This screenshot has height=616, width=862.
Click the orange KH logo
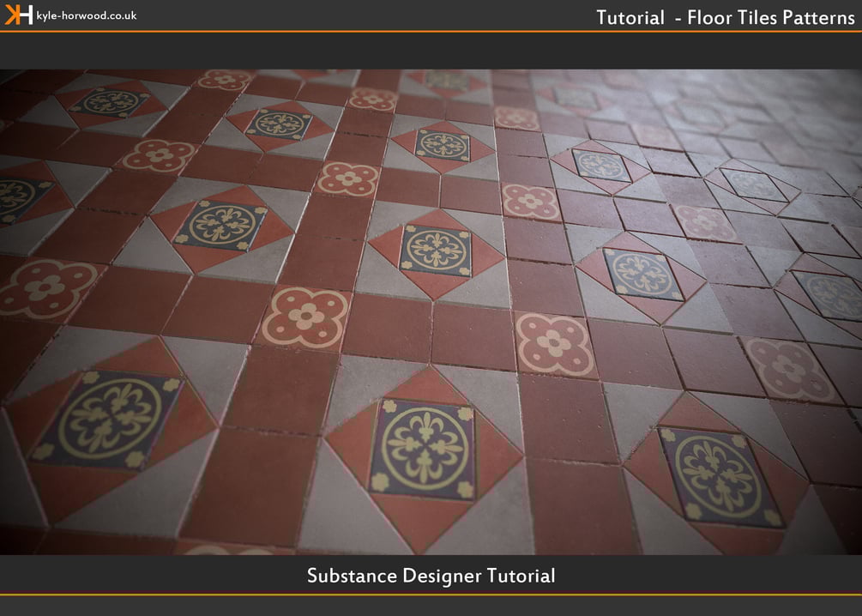(19, 15)
